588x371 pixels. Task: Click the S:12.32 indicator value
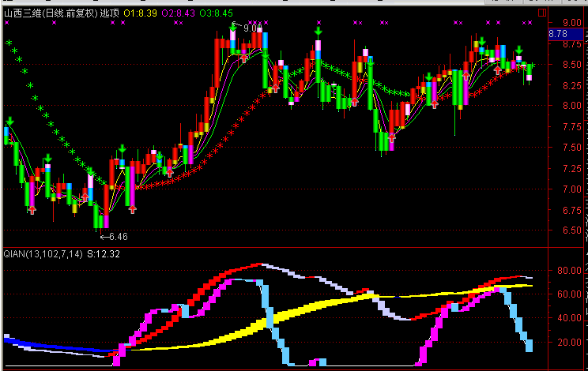click(x=104, y=254)
